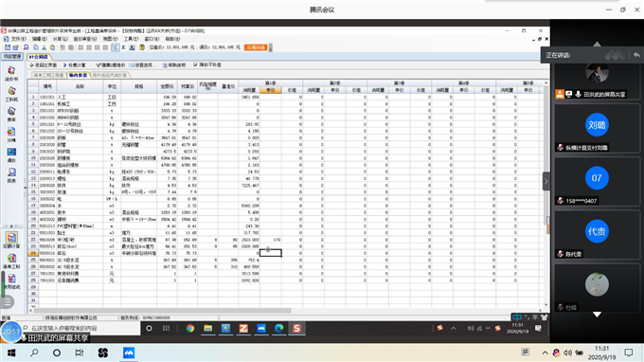Click the orange button in toolbar
The image size is (644, 362).
(256, 47)
